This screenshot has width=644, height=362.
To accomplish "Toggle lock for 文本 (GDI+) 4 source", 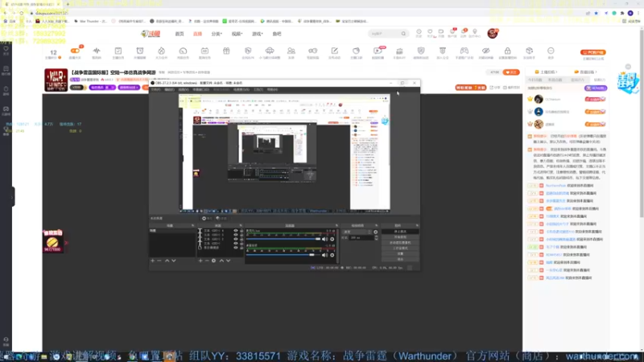I will pos(242,231).
